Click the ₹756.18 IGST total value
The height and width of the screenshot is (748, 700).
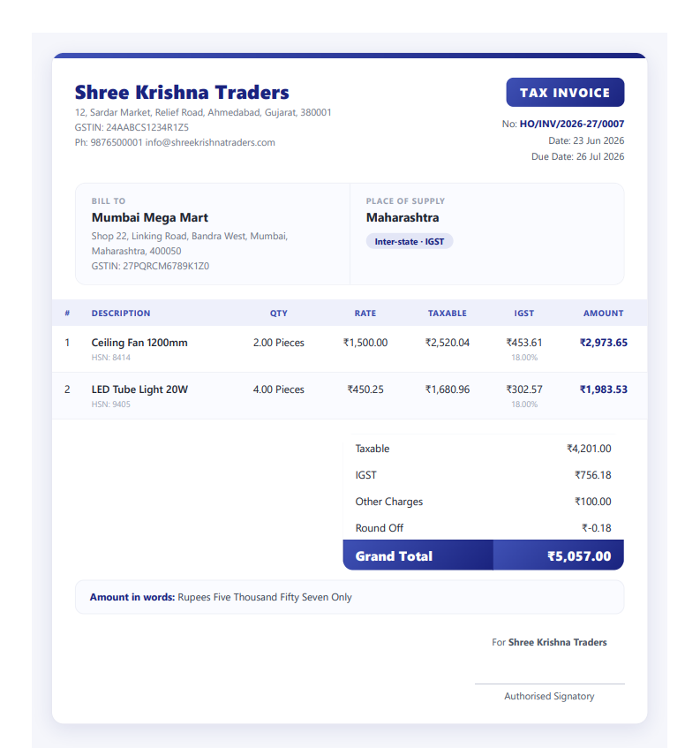[x=592, y=475]
